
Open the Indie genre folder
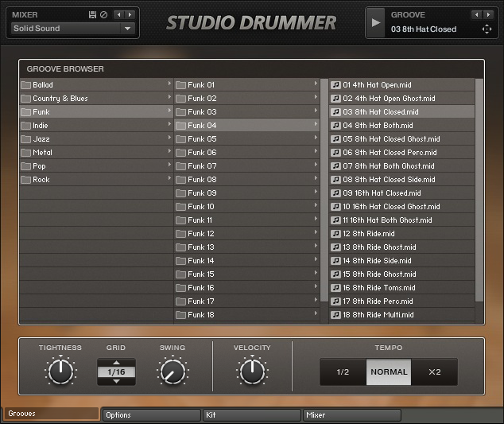tap(96, 126)
